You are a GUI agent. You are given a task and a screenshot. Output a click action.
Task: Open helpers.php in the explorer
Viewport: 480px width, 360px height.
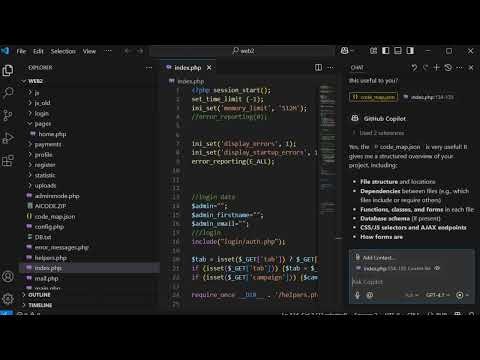(x=51, y=258)
